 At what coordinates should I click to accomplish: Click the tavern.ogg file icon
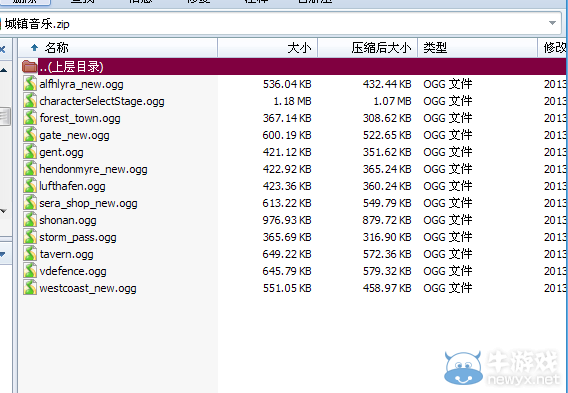pyautogui.click(x=30, y=254)
